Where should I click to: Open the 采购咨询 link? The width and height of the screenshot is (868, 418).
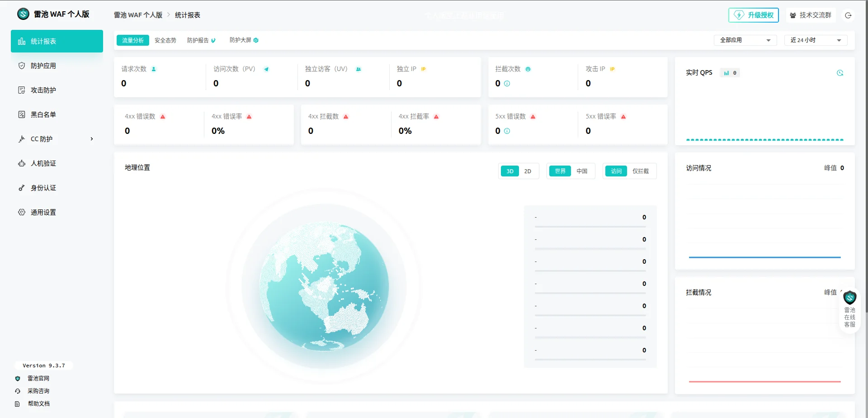38,391
